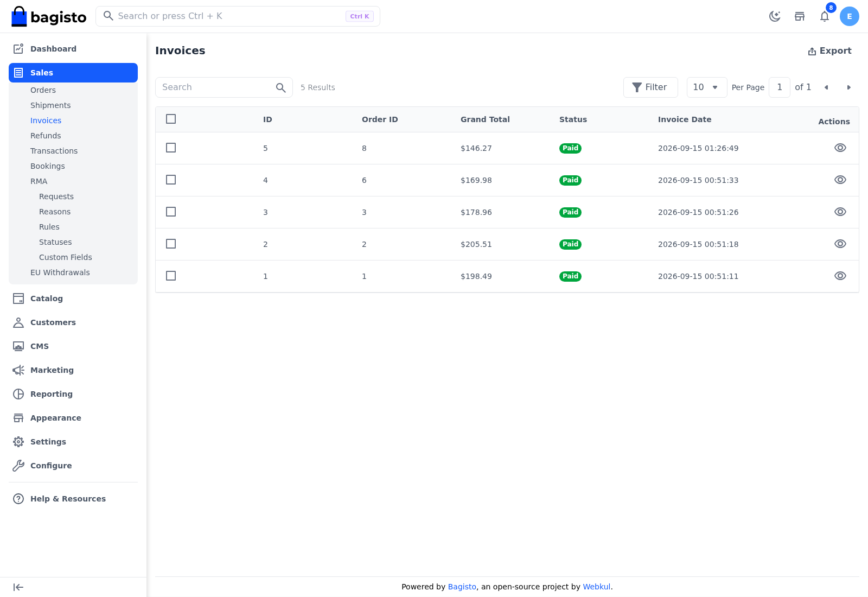Open EU Withdrawals menu item
The width and height of the screenshot is (868, 597).
[x=60, y=272]
